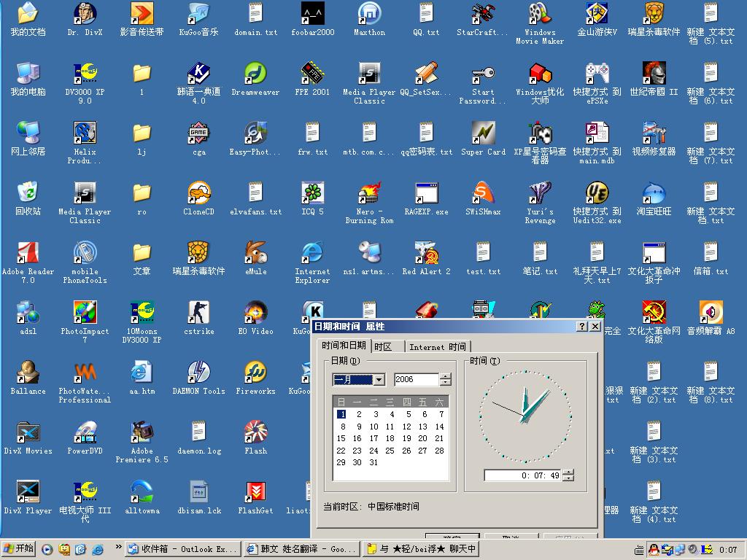
Task: Select day 31 in the calendar
Action: (373, 462)
